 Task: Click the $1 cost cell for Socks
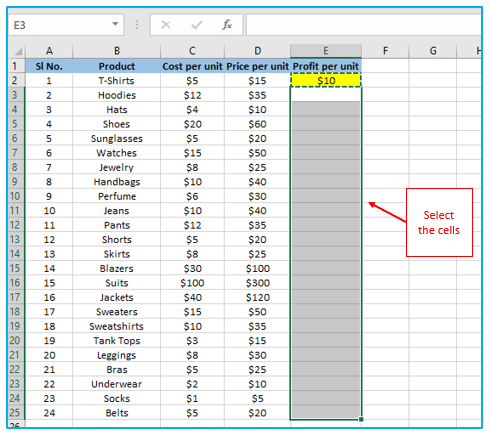[x=192, y=398]
